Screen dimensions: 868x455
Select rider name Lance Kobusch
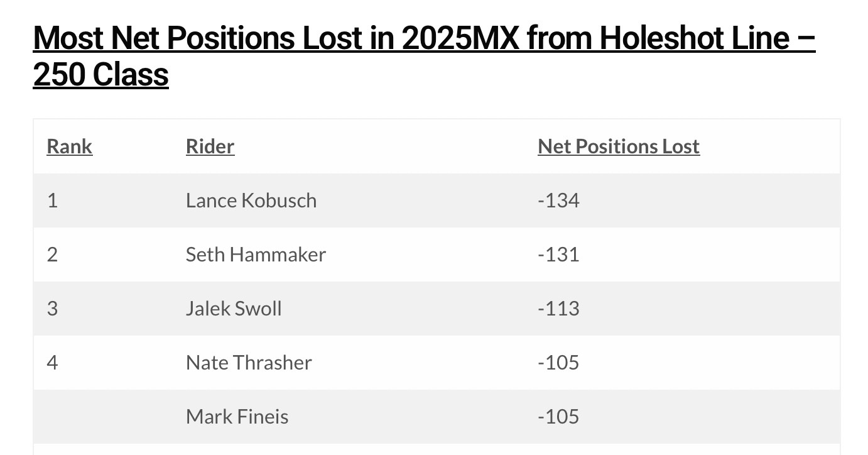251,200
